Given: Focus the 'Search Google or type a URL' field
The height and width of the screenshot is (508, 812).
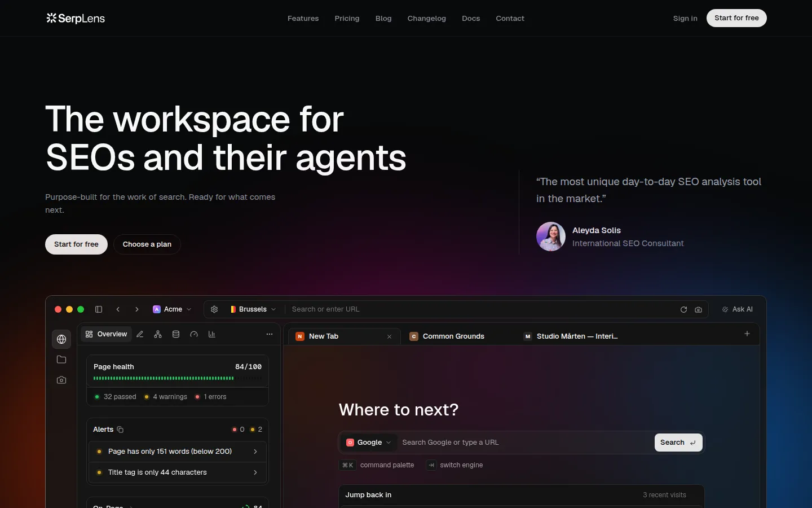Looking at the screenshot, I should [x=526, y=443].
